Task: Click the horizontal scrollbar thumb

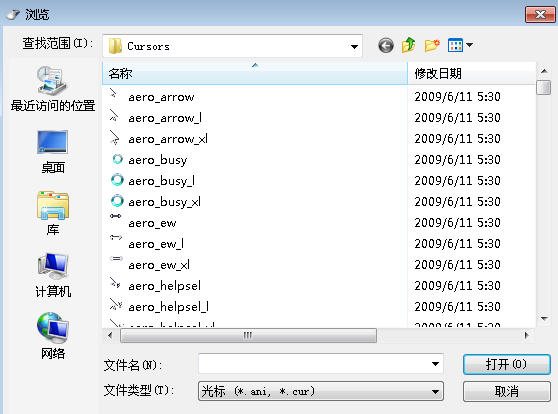Action: click(248, 335)
